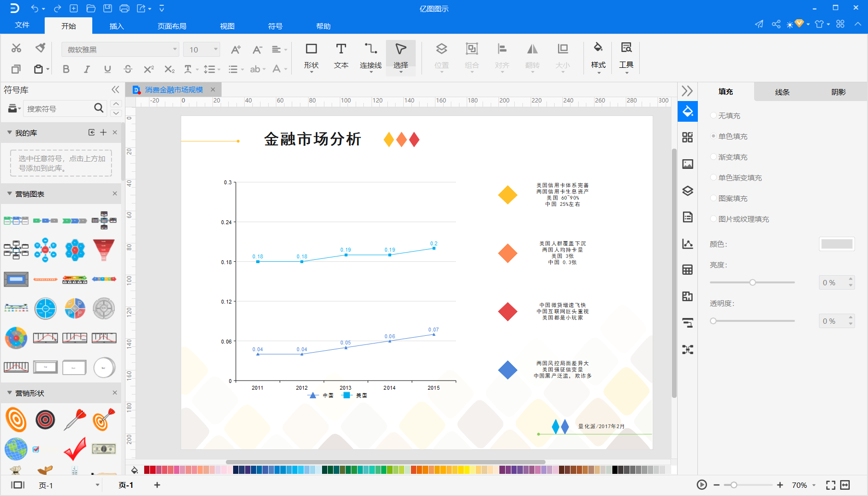Select the 渐变填充 radio option
The width and height of the screenshot is (868, 496).
pyautogui.click(x=714, y=157)
